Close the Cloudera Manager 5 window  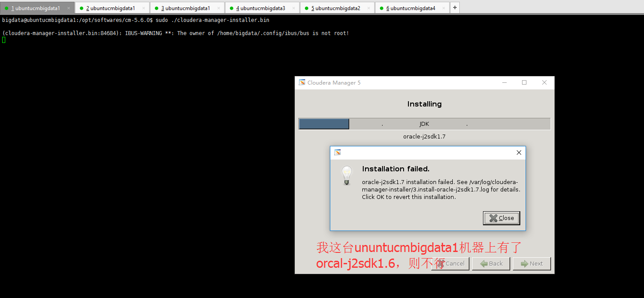coord(544,82)
